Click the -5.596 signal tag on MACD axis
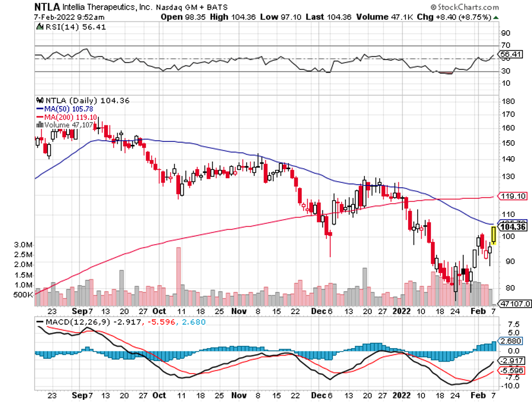The height and width of the screenshot is (402, 532). pos(512,370)
